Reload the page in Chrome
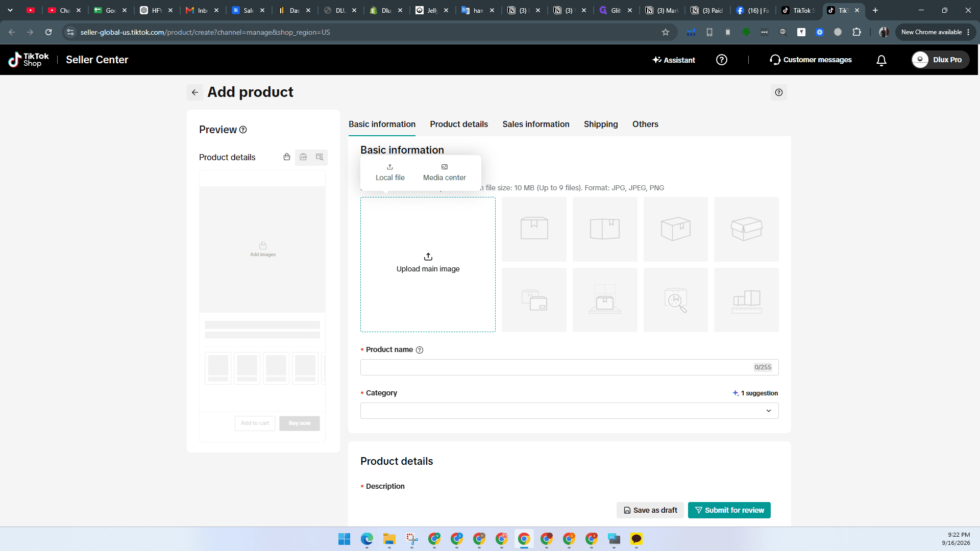Screen dimensions: 980x551 [x=48, y=32]
